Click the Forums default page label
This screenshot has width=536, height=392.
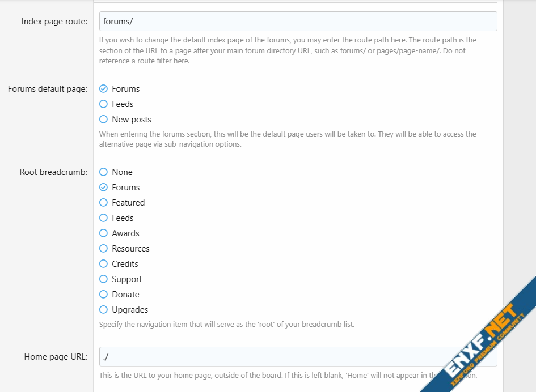(48, 89)
